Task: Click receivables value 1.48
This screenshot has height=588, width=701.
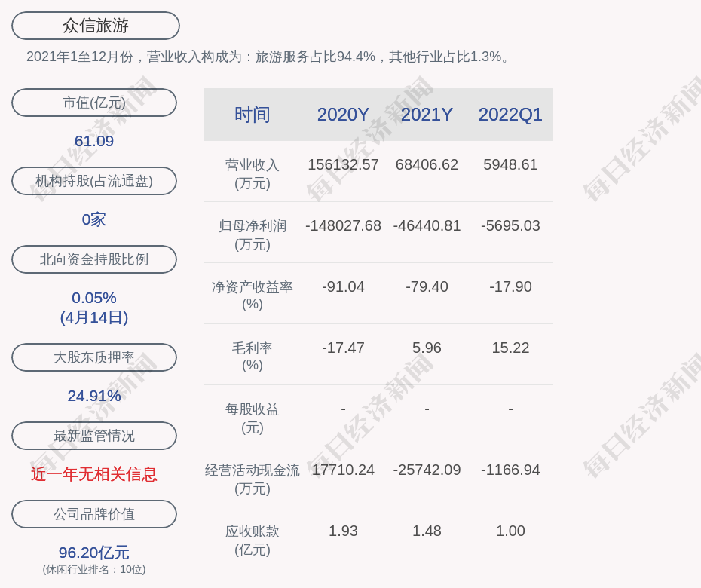Action: [427, 531]
